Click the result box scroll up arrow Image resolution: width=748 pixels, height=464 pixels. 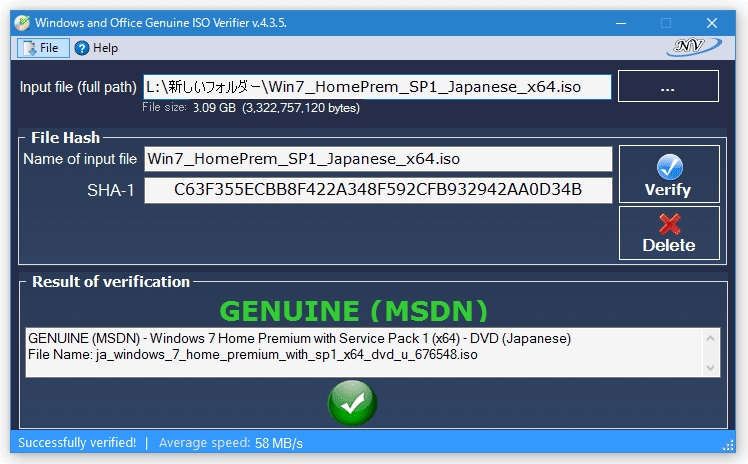pos(710,338)
